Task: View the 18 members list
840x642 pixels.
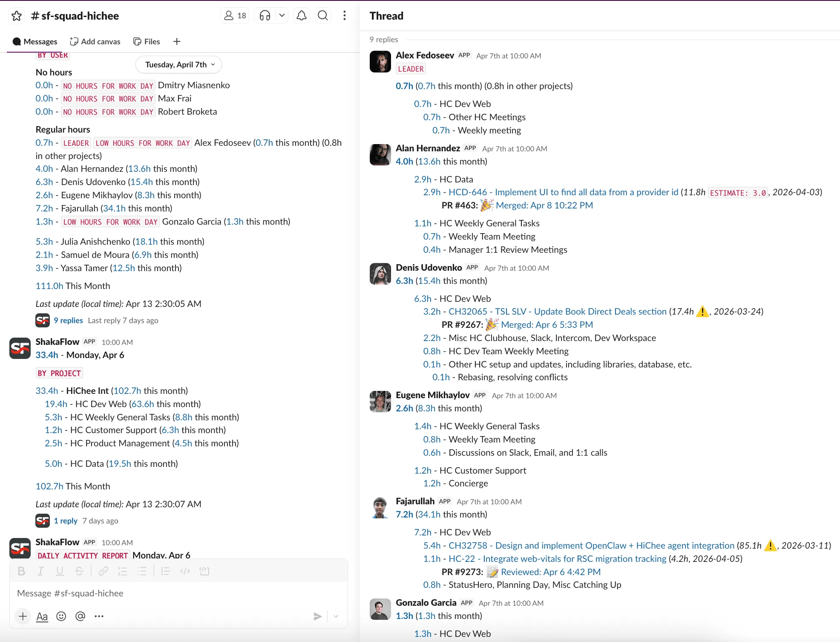Action: [235, 16]
